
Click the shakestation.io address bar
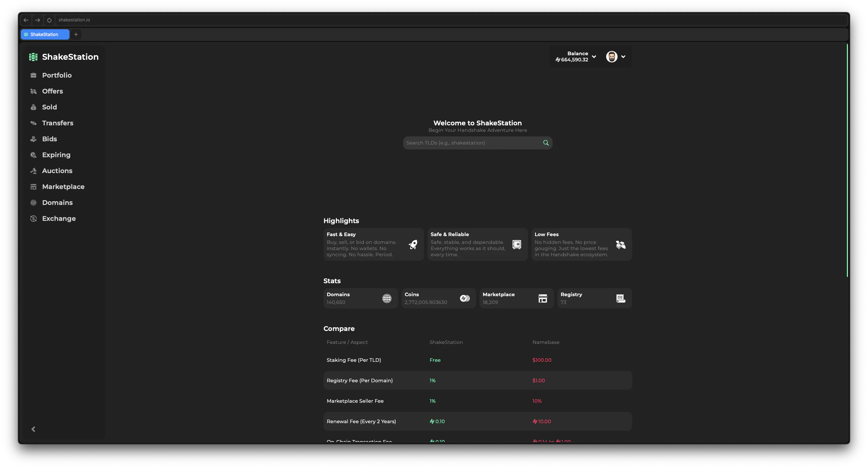(451, 20)
